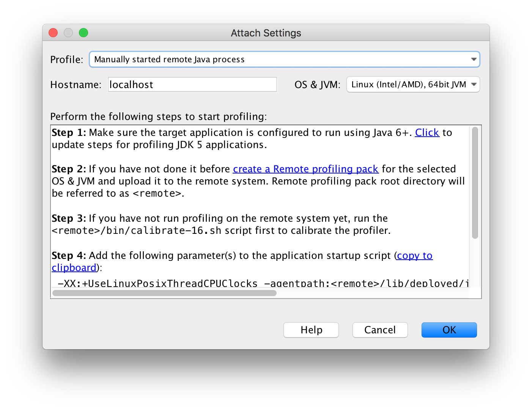The height and width of the screenshot is (410, 532).
Task: Click the vertical scrollbar in steps panel
Action: (x=475, y=183)
